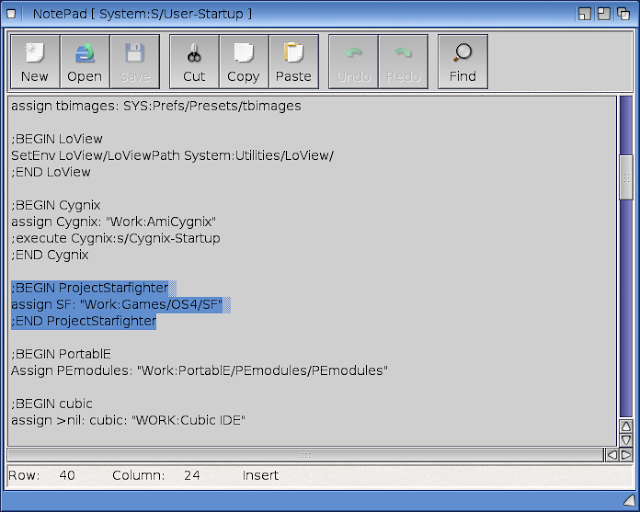Click the Redo arrow icon
Image resolution: width=640 pixels, height=512 pixels.
pos(403,61)
